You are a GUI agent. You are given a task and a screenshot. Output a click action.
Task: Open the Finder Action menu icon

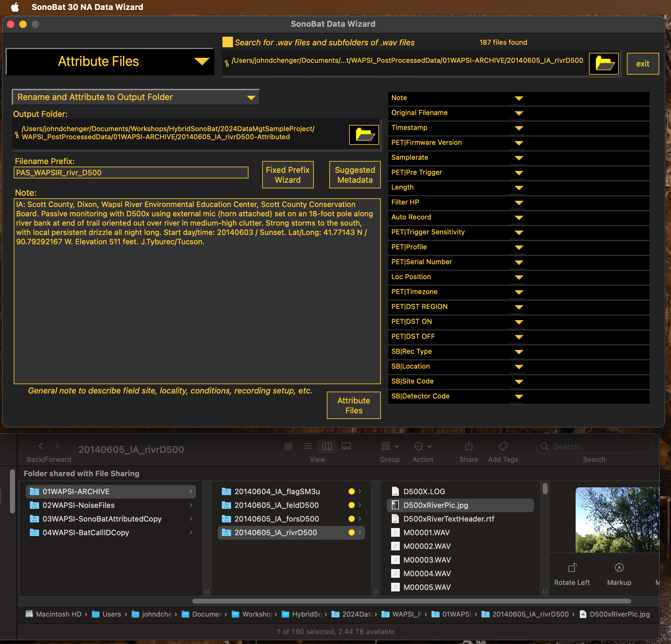click(418, 446)
